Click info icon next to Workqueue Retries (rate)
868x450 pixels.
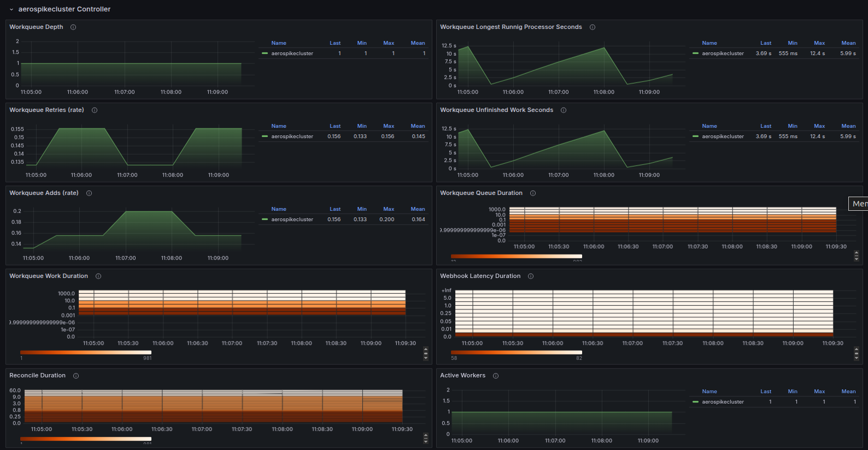pyautogui.click(x=95, y=110)
